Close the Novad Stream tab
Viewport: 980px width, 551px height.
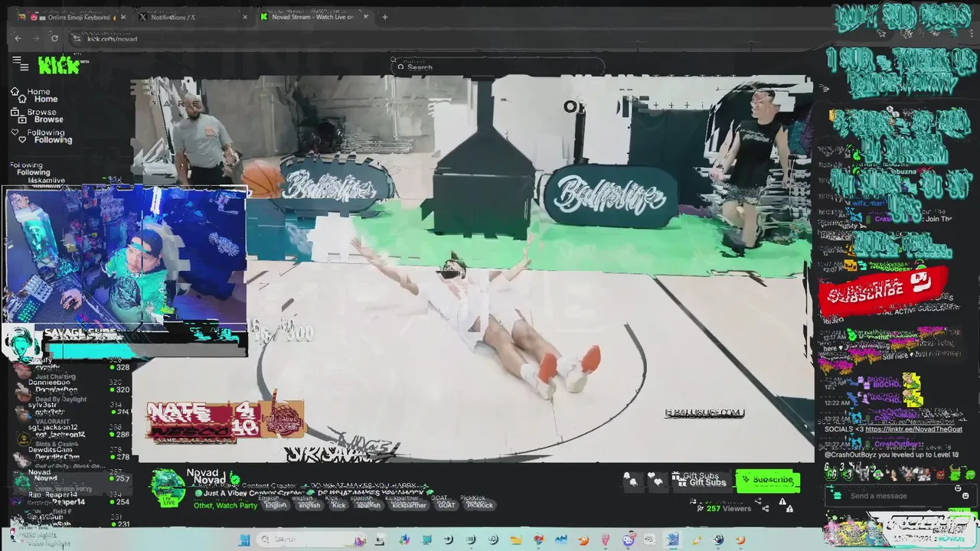pyautogui.click(x=365, y=17)
